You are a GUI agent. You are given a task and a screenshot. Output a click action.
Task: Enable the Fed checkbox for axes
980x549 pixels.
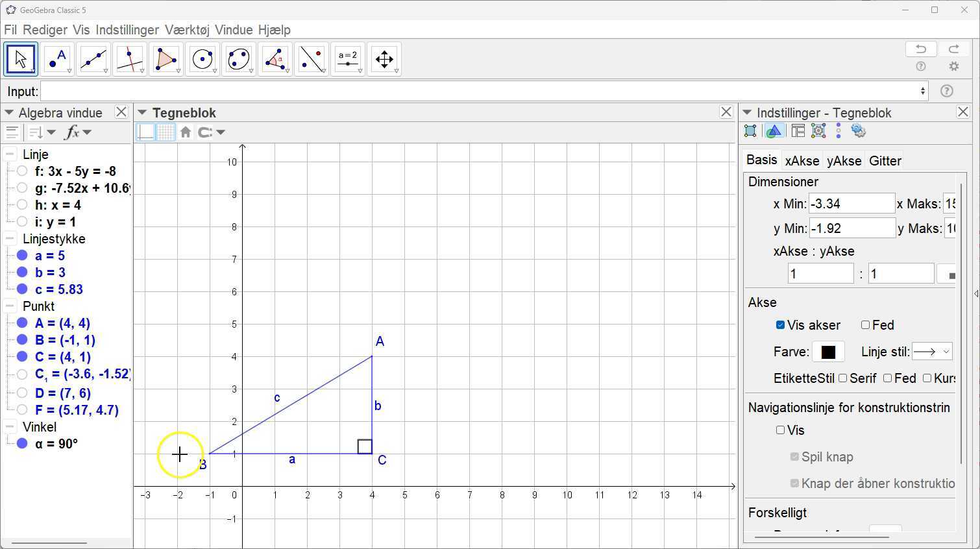point(865,325)
